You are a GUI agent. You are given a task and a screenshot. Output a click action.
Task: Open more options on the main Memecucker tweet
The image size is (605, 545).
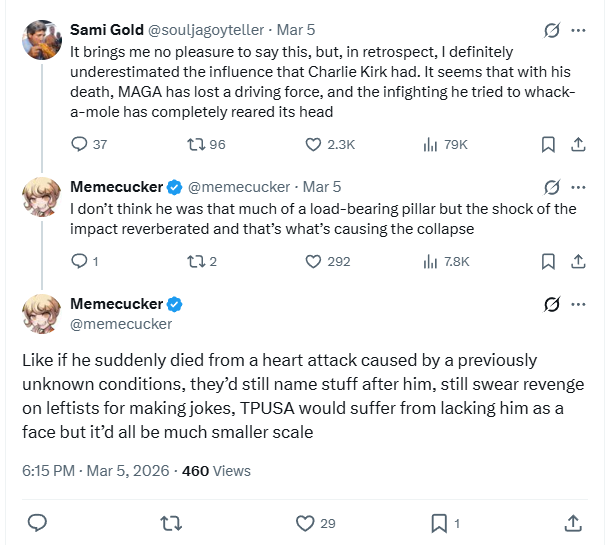pos(578,304)
